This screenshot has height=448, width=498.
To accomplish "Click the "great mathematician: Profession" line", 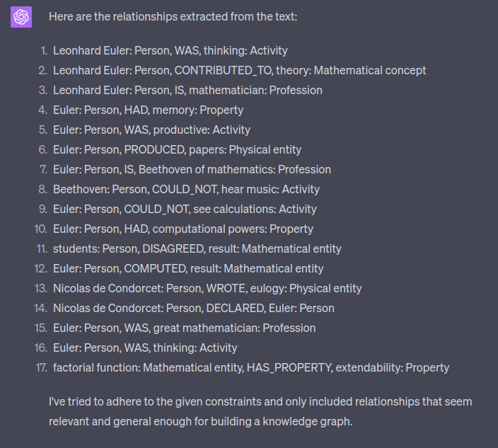I will (184, 328).
